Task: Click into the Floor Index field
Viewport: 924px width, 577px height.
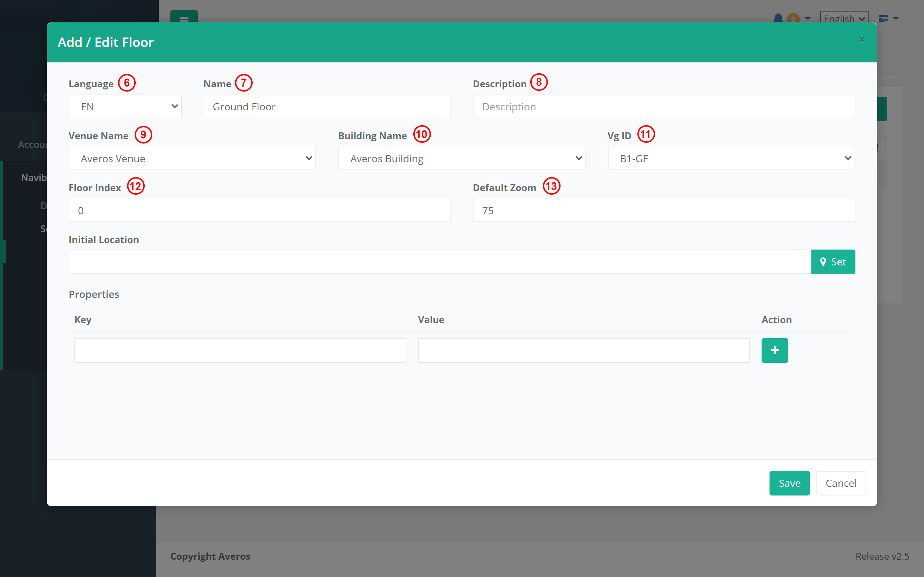Action: tap(259, 210)
